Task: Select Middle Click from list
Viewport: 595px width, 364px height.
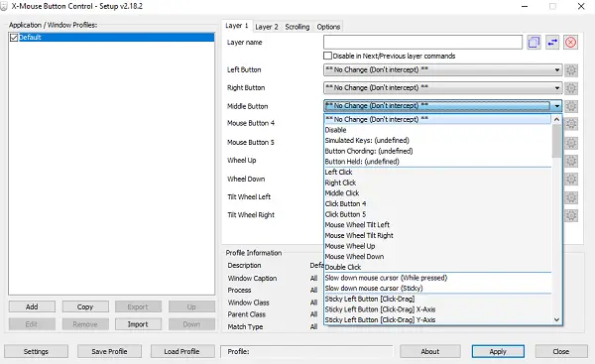Action: [x=437, y=193]
